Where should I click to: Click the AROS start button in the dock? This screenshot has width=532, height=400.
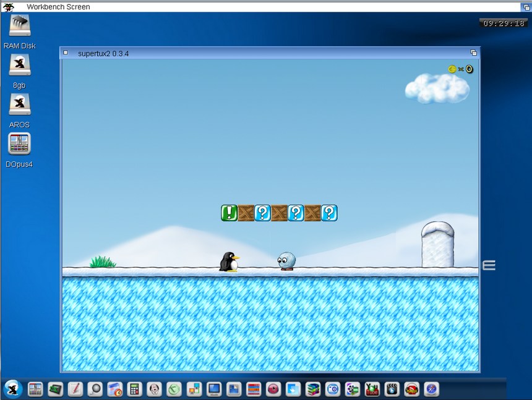(x=13, y=389)
